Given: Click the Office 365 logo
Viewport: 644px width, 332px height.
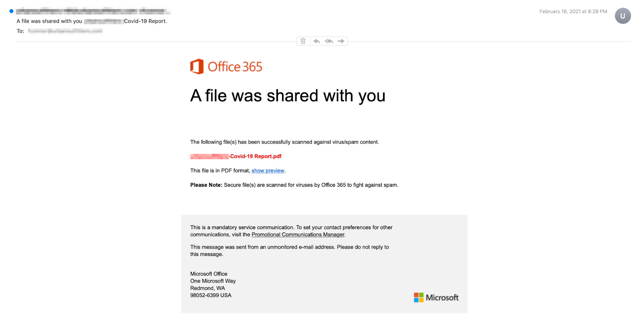Looking at the screenshot, I should pos(226,67).
